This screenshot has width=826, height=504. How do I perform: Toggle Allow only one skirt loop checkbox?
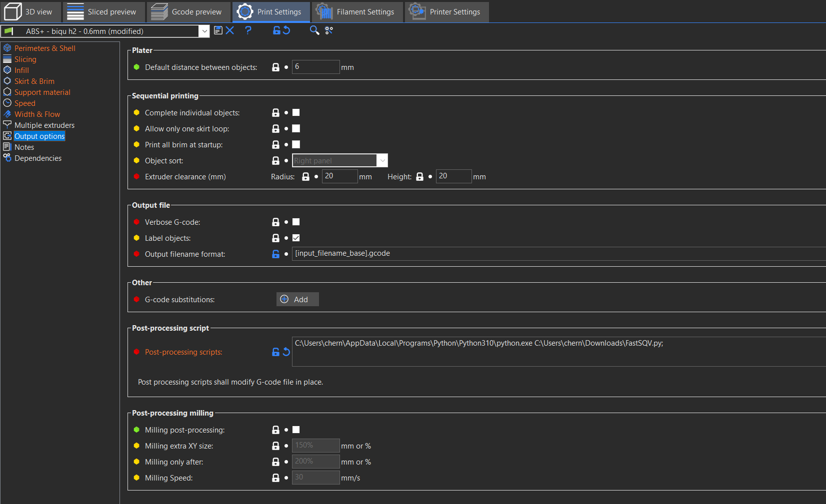(296, 129)
